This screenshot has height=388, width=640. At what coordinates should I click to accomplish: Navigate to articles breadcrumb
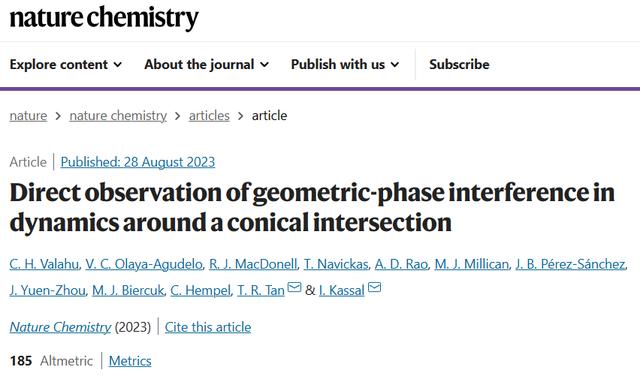[209, 116]
